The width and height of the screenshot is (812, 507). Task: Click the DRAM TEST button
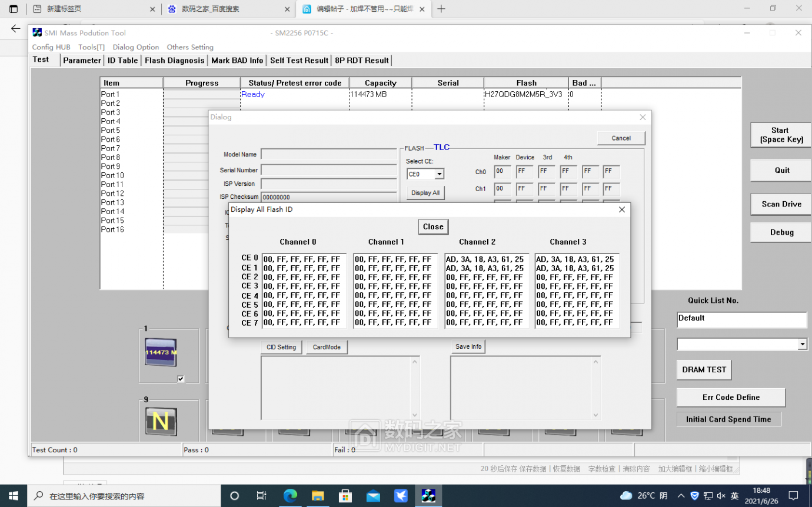[704, 369]
